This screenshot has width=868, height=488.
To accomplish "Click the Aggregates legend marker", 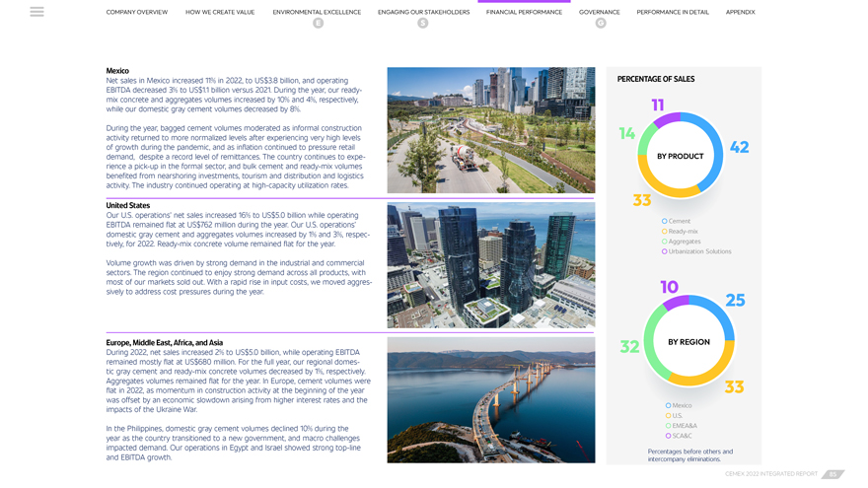I will click(x=664, y=242).
